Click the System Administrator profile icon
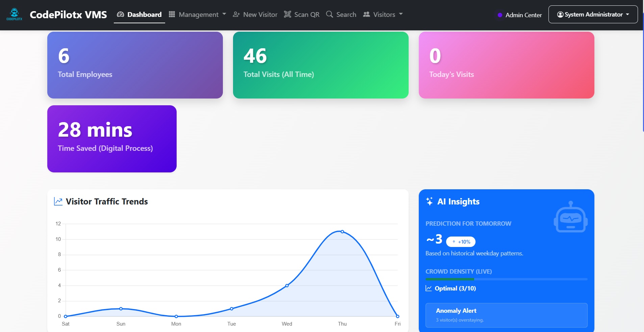This screenshot has height=332, width=644. (x=560, y=14)
